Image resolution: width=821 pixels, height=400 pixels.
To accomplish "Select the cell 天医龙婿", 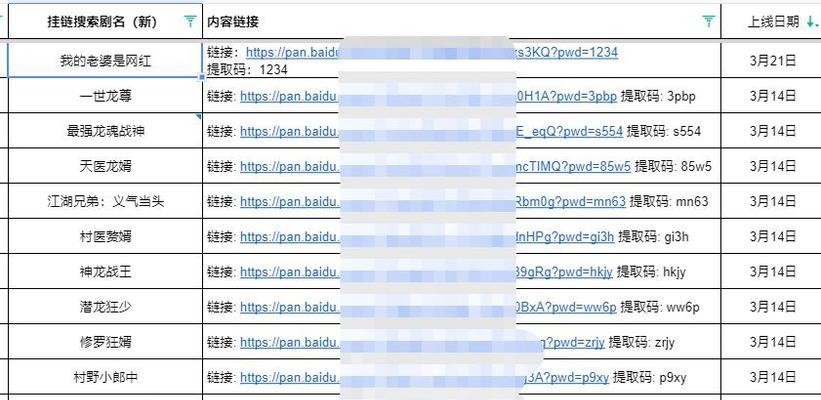I will [x=105, y=166].
